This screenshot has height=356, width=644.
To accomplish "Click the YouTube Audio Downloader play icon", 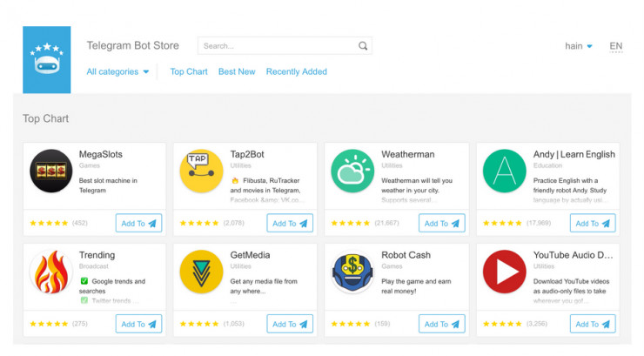I will tap(504, 272).
